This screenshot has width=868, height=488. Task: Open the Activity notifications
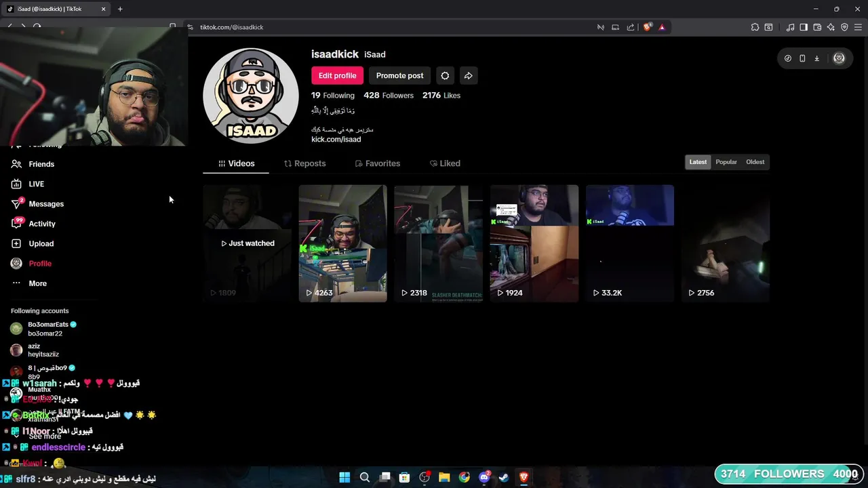pos(33,224)
